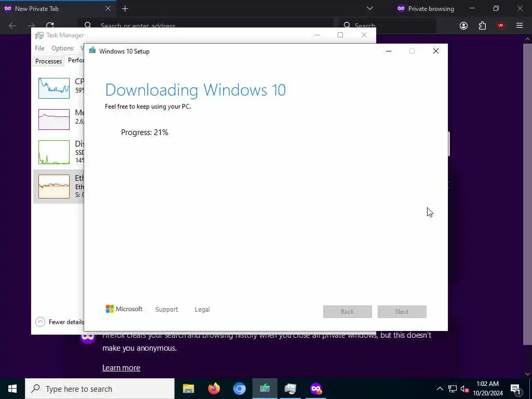Screen dimensions: 532x399
Task: Open Chromium browser icon on the taskbar
Action: 239,389
